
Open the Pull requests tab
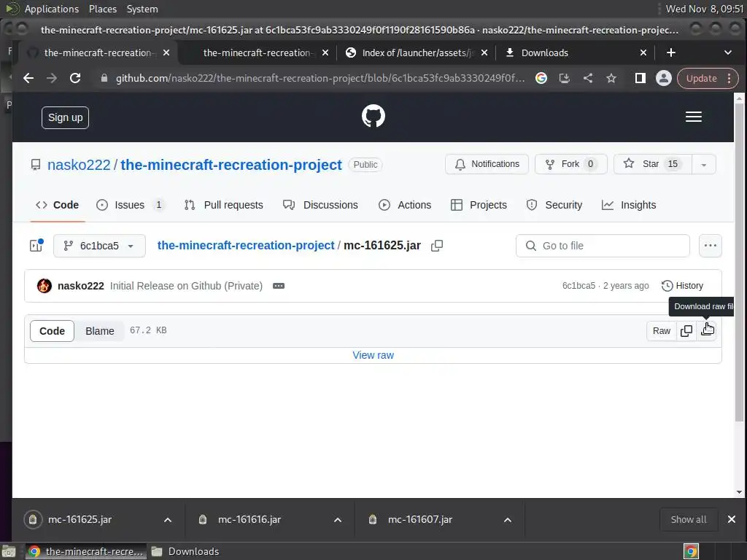pos(224,205)
